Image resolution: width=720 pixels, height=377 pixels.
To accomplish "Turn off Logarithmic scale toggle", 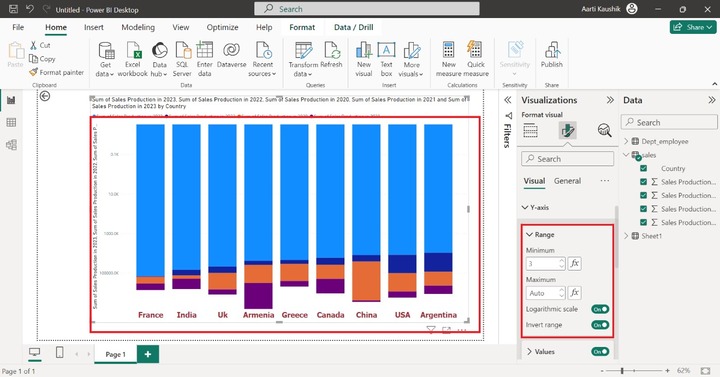I will [x=600, y=309].
